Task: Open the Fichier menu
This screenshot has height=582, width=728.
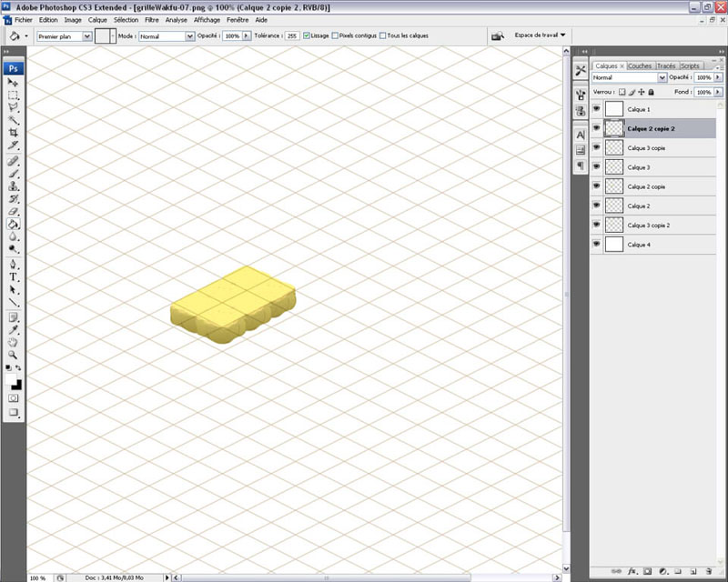Action: (24, 20)
